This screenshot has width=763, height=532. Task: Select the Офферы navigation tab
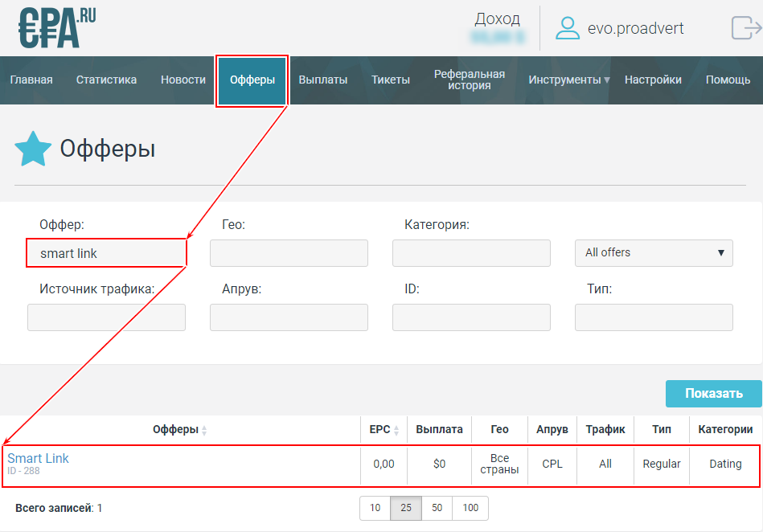252,80
